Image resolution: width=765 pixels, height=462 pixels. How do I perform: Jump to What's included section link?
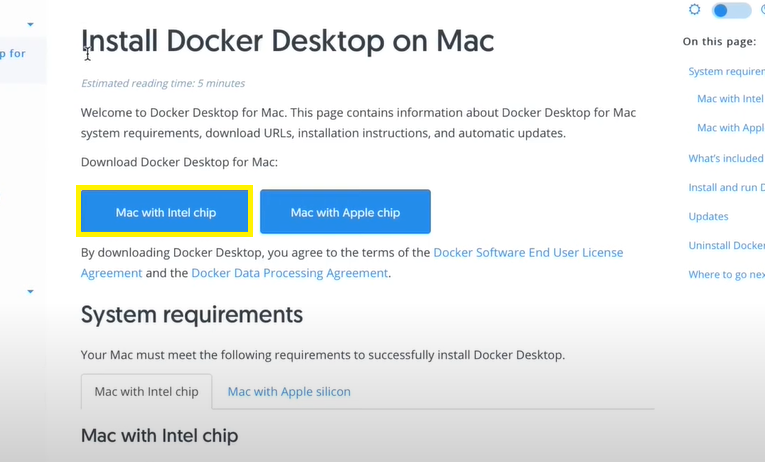coord(726,158)
